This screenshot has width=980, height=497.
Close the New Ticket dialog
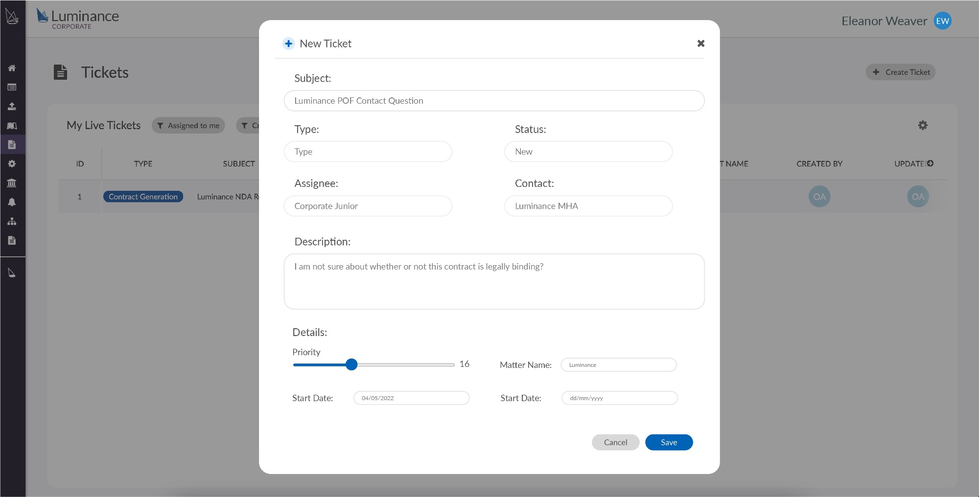pos(701,44)
